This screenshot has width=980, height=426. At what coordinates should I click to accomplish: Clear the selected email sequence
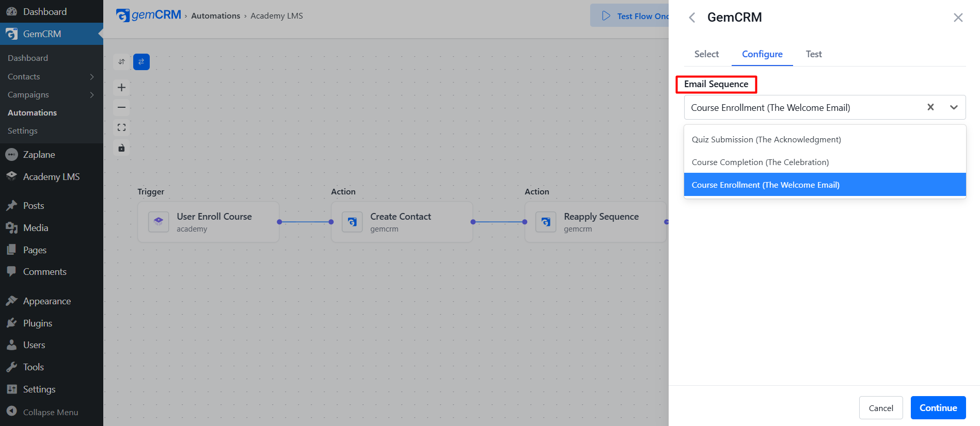tap(930, 107)
